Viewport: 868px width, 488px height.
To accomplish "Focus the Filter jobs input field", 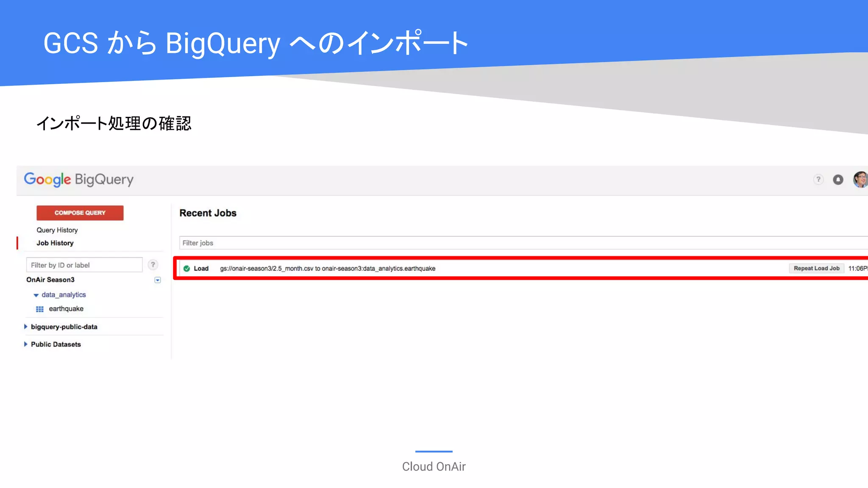I will pos(523,243).
